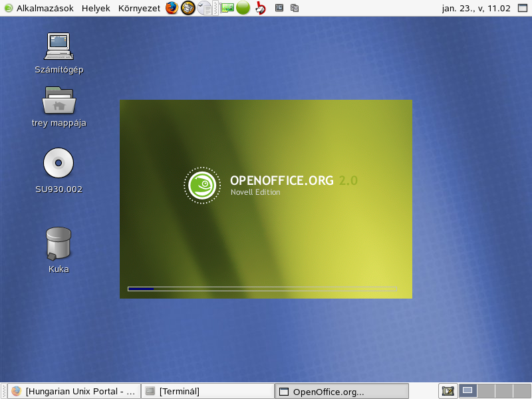The height and width of the screenshot is (399, 532).
Task: Switch to Hungarian Unix Portal taskbar window
Action: pos(74,392)
